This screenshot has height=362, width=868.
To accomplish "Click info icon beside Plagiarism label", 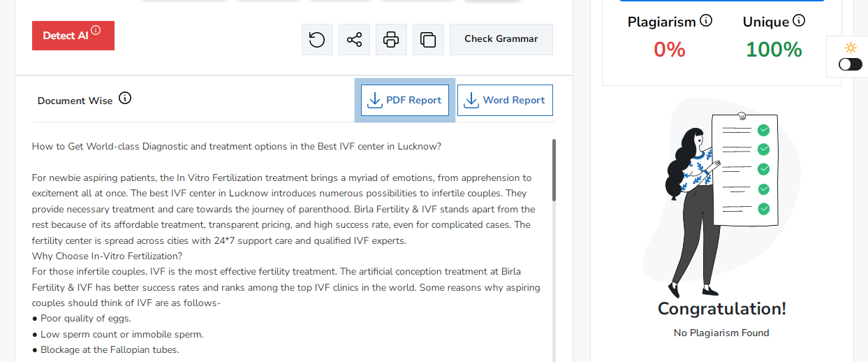I will [706, 21].
